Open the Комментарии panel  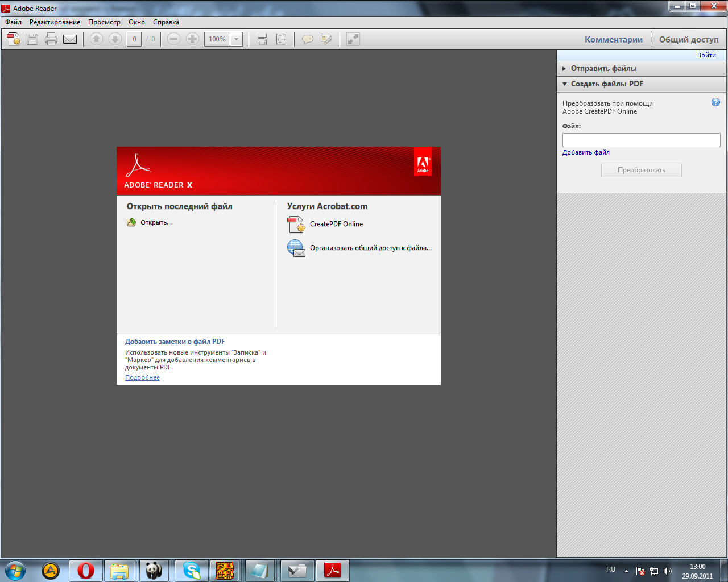click(614, 39)
